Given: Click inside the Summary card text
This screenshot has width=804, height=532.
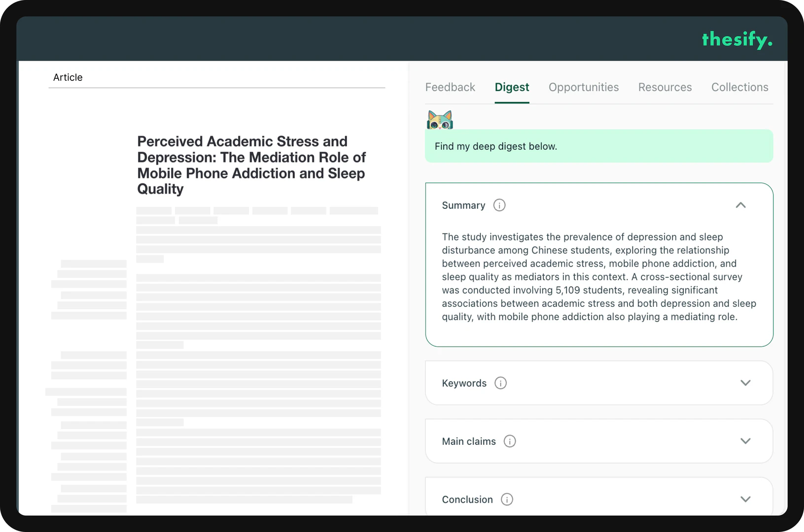Looking at the screenshot, I should coord(598,276).
